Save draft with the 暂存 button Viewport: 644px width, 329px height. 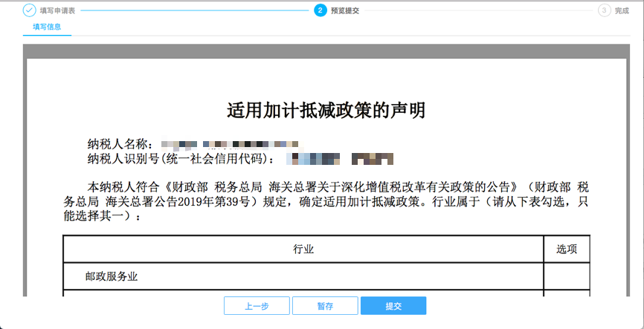325,306
